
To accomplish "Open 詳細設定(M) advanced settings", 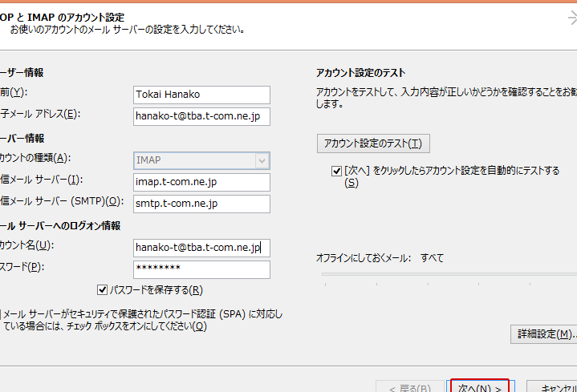I will pyautogui.click(x=543, y=333).
